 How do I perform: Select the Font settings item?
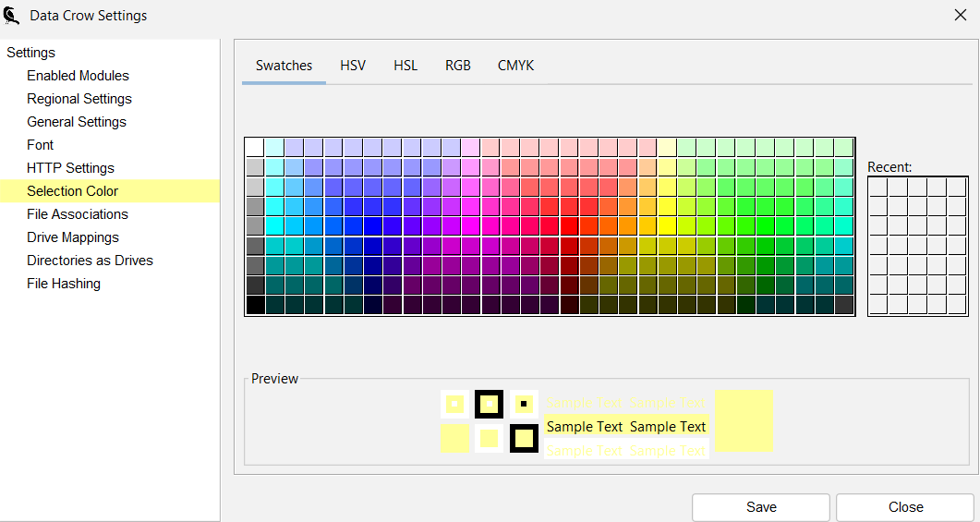tap(41, 145)
